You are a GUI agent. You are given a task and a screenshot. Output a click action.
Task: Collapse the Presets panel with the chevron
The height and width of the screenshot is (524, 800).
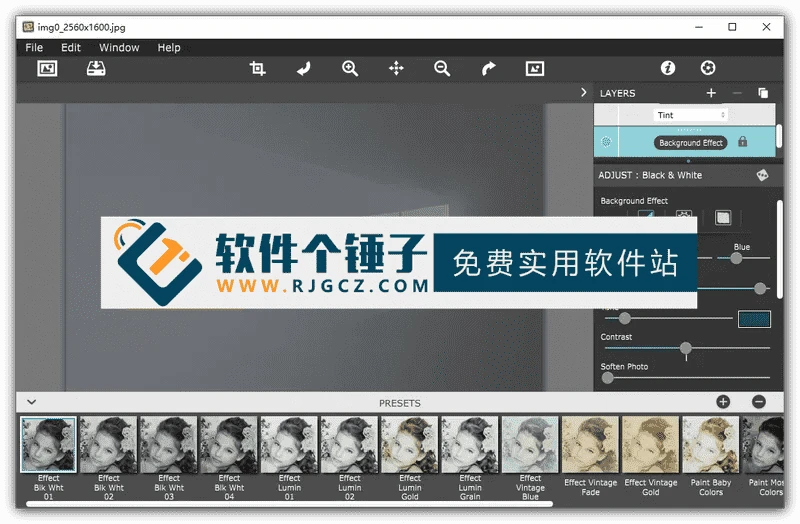pos(32,402)
